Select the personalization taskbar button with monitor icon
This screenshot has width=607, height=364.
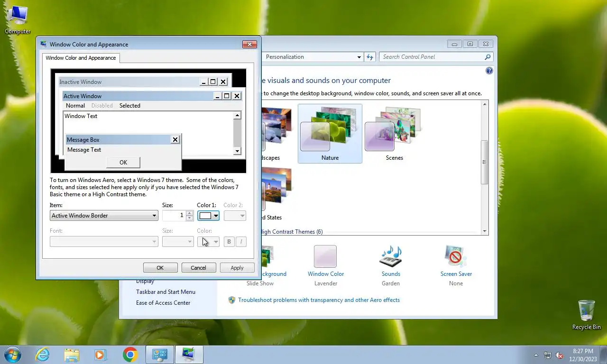189,355
